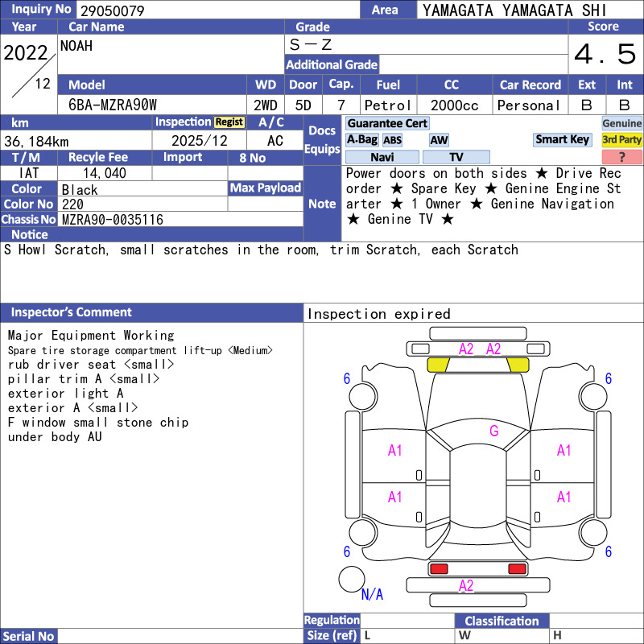This screenshot has height=644, width=644.
Task: Click the AC value
Action: pyautogui.click(x=275, y=141)
